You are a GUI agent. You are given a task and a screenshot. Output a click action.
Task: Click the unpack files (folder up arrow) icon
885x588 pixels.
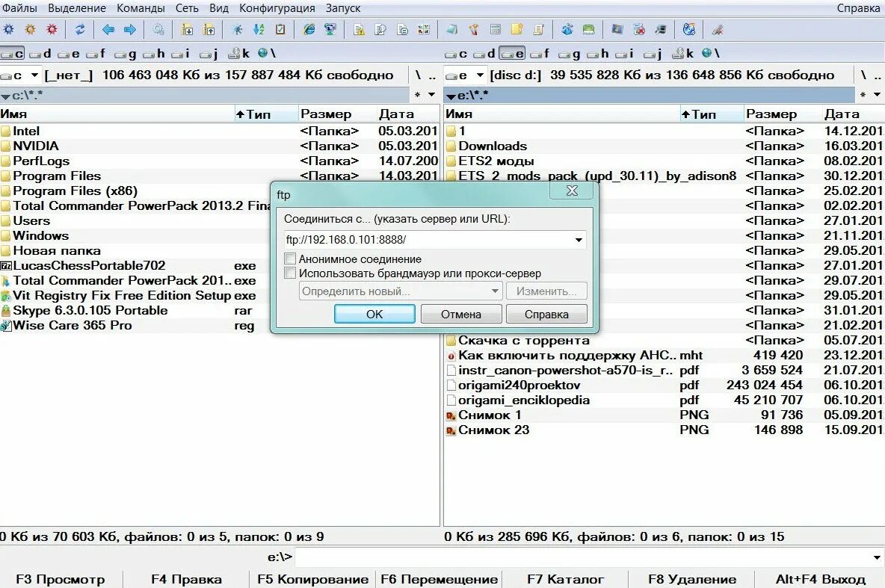pyautogui.click(x=209, y=29)
